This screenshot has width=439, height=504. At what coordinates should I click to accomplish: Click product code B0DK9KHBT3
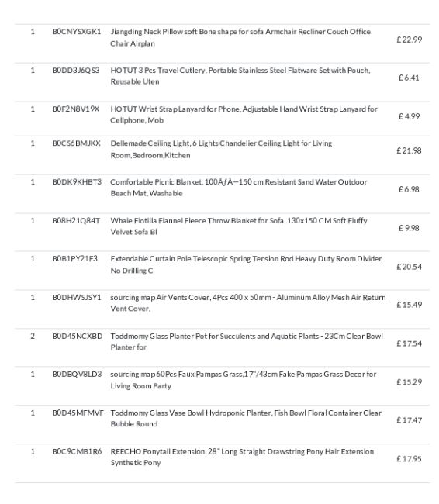coord(77,182)
